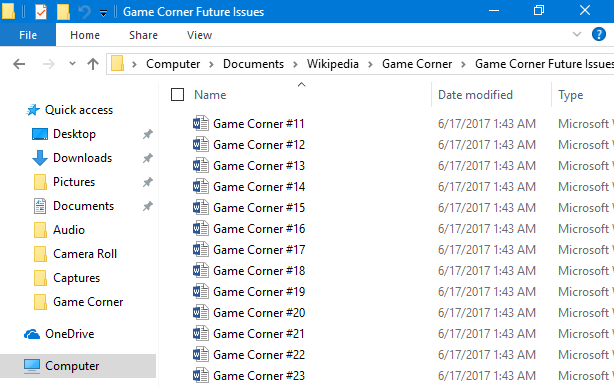
Task: Expand the chevron after Computer in address bar
Action: (x=211, y=64)
